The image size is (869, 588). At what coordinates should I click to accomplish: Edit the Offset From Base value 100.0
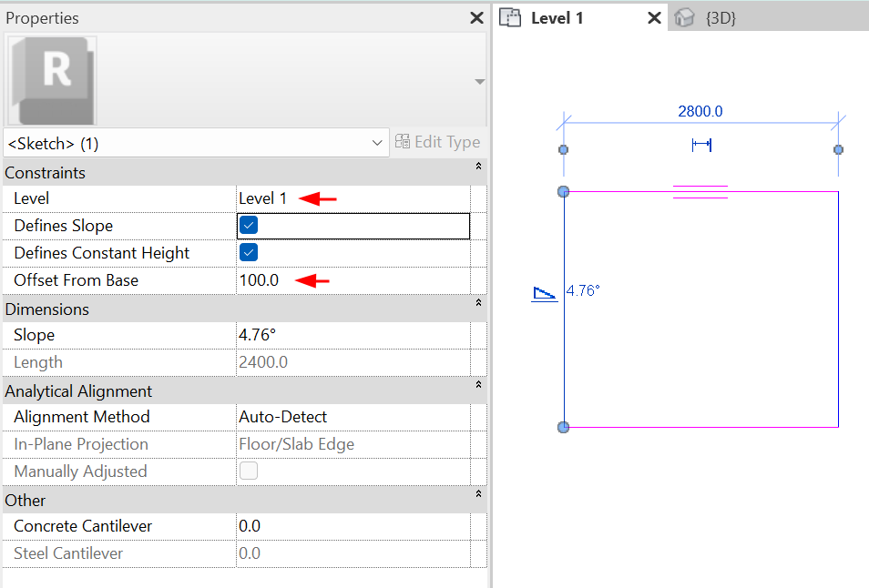[353, 280]
